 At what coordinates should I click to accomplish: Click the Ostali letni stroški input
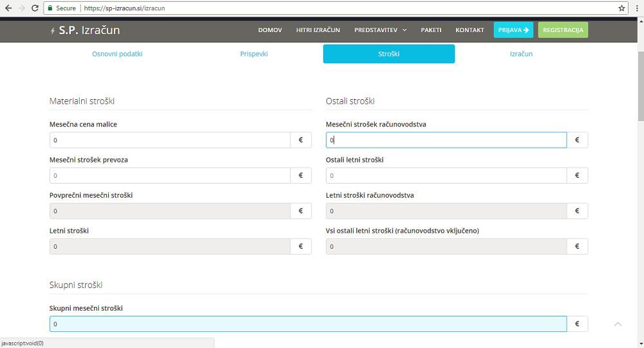pyautogui.click(x=446, y=175)
